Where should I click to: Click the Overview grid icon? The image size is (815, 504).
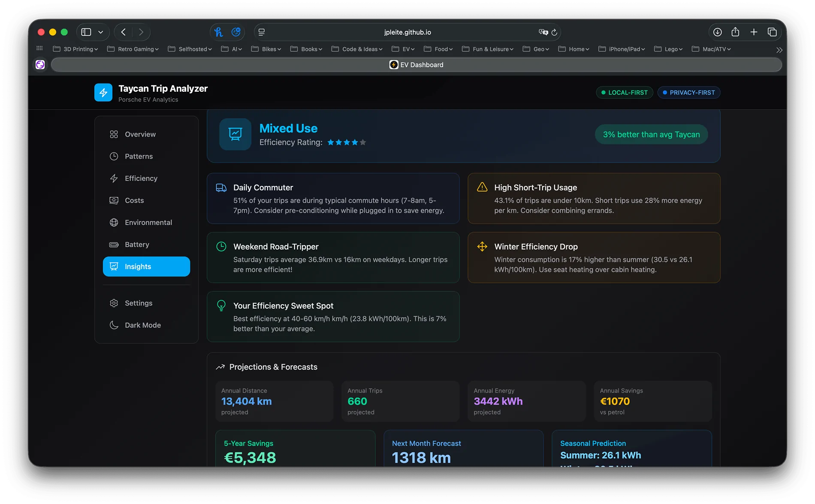coord(114,134)
